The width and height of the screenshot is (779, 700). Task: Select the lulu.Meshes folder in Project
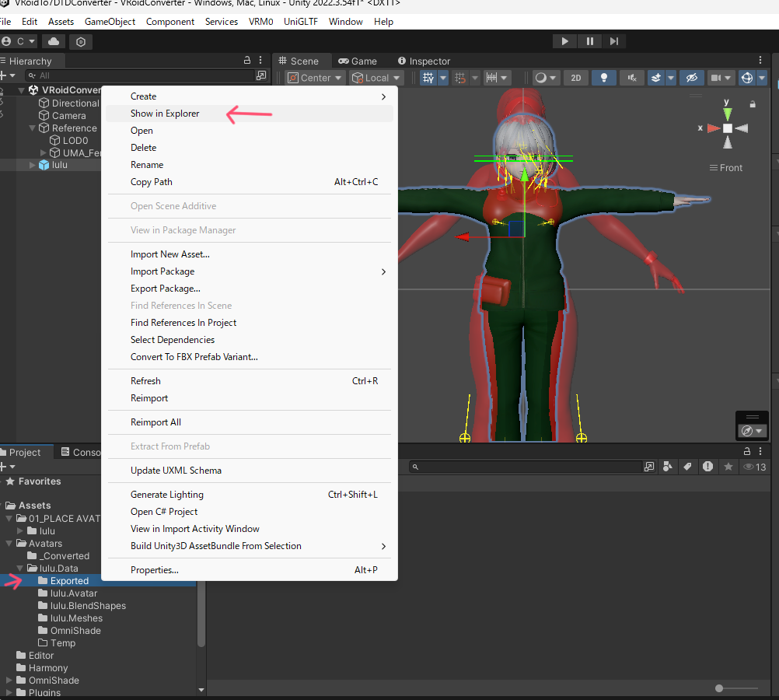coord(76,618)
